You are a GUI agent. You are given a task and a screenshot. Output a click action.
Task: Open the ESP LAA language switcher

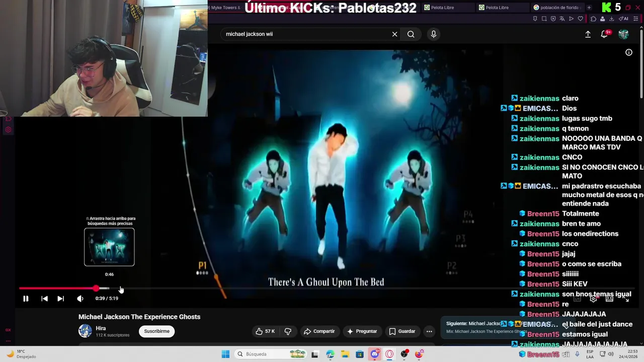(x=590, y=354)
